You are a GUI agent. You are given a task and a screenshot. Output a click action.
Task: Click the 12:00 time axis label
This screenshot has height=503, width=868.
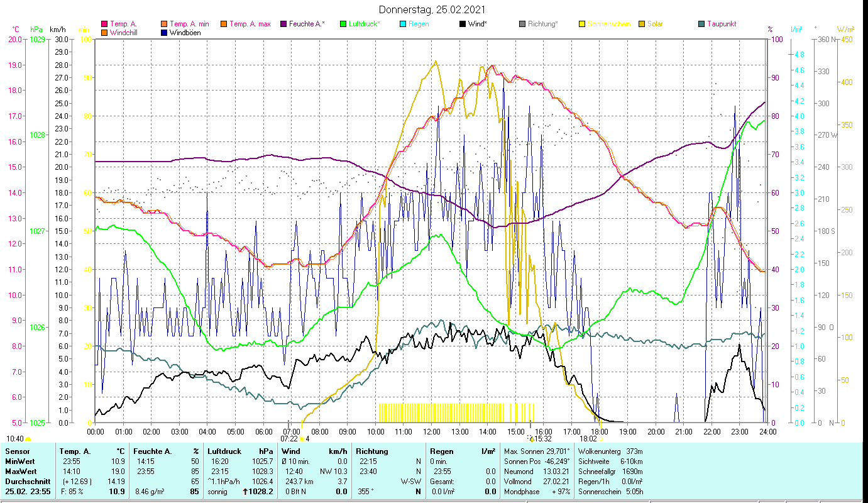(431, 431)
